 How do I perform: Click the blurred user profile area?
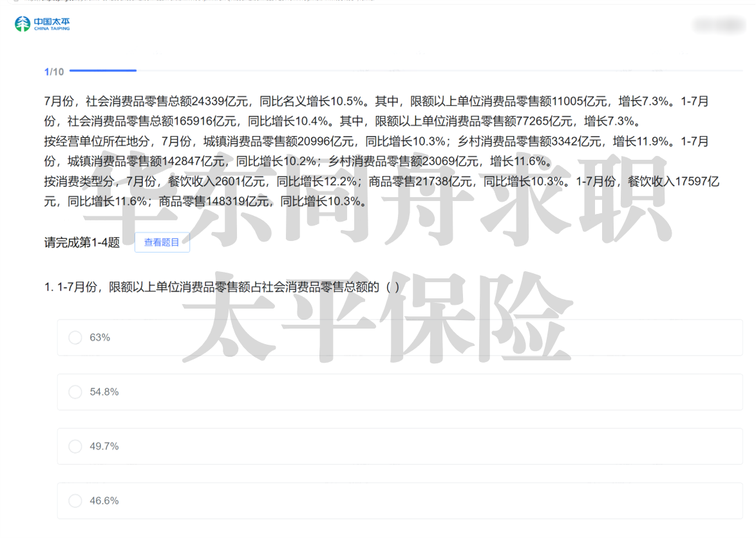pyautogui.click(x=719, y=24)
